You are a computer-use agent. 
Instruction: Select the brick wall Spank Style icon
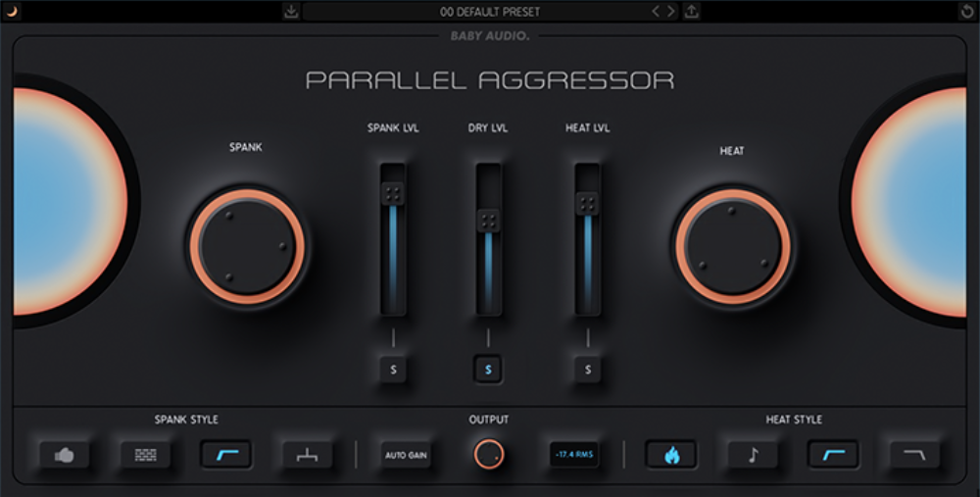(x=145, y=455)
